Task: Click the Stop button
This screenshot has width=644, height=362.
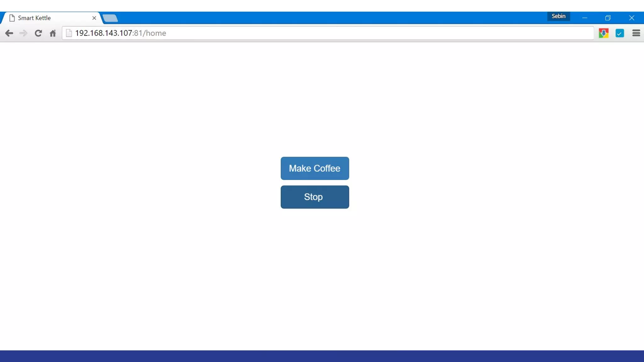Action: point(314,197)
